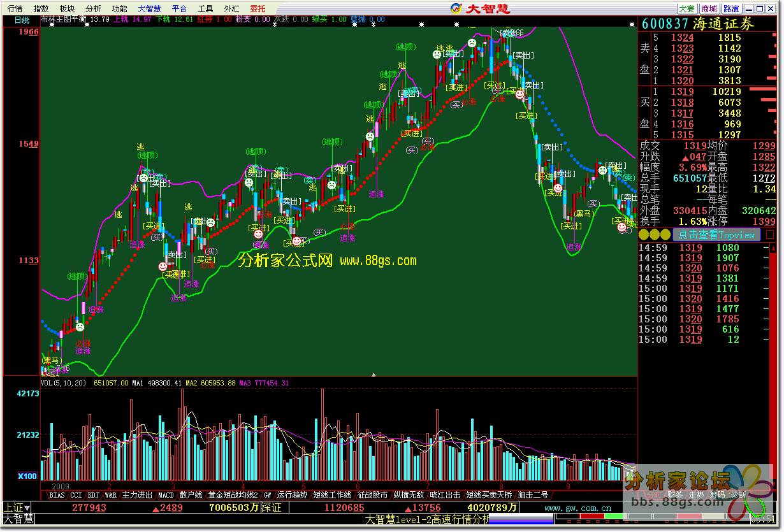Switch to the 短线工作线 indicator tab
784x532 pixels.
pos(333,494)
